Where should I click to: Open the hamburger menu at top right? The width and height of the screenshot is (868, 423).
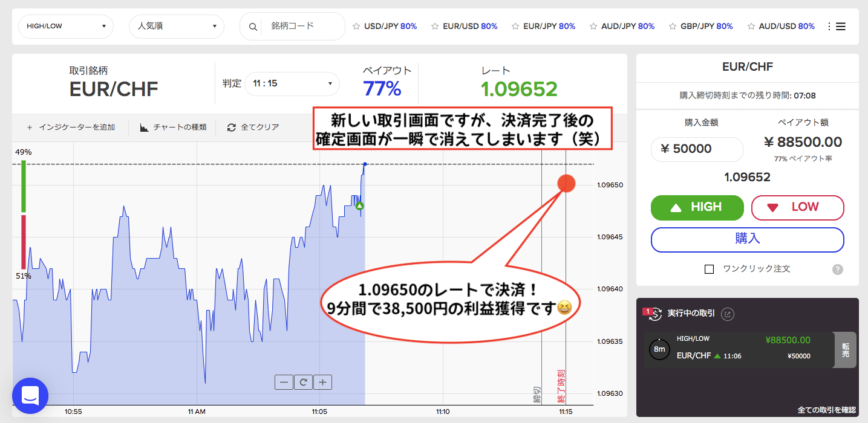(840, 27)
